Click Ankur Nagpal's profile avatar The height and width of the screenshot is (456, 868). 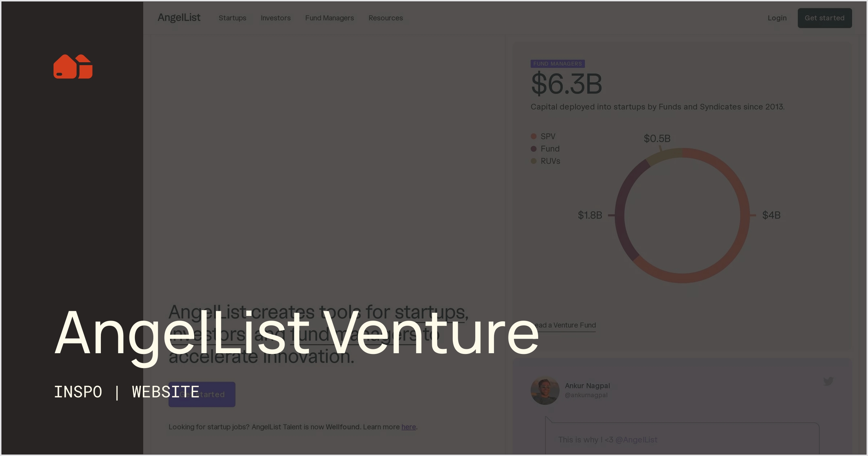545,390
